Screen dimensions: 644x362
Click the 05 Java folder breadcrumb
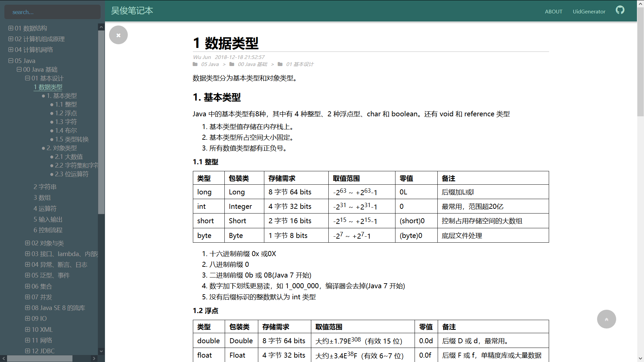210,64
